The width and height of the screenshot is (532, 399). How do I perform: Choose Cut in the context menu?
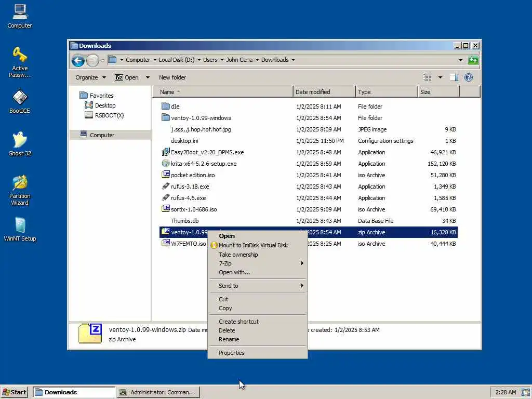pos(258,299)
